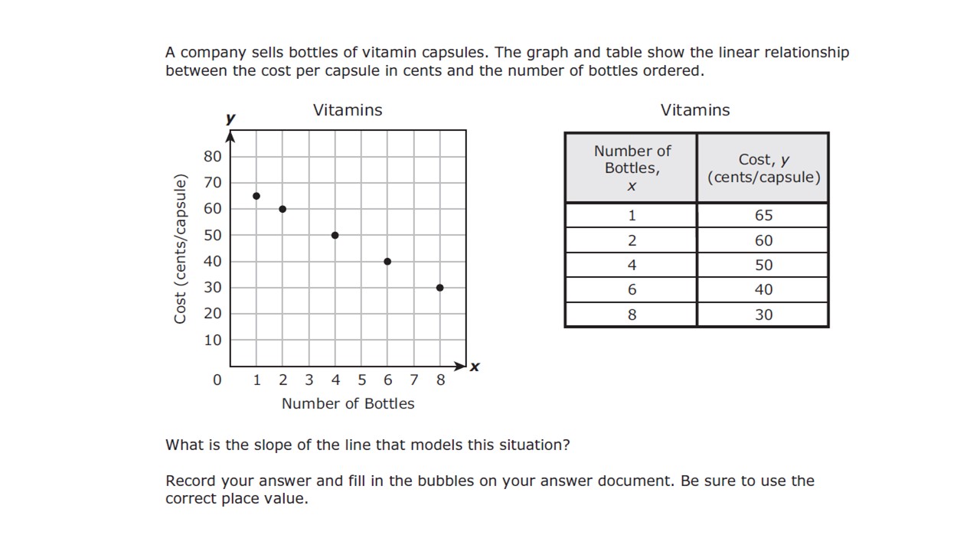Click the 'Vitamins' title above the graph
The image size is (980, 551).
click(348, 110)
